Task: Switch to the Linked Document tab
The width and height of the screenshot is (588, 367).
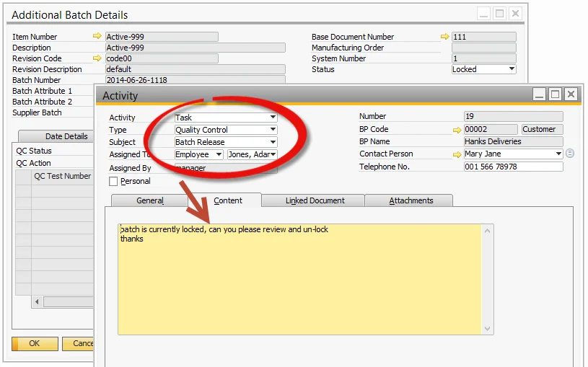Action: (x=315, y=200)
